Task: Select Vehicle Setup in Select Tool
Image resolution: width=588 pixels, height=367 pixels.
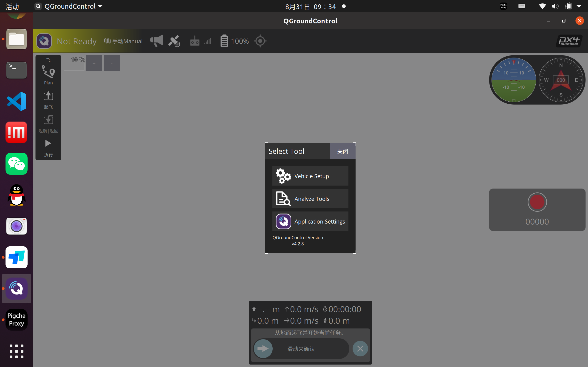Action: pos(310,176)
